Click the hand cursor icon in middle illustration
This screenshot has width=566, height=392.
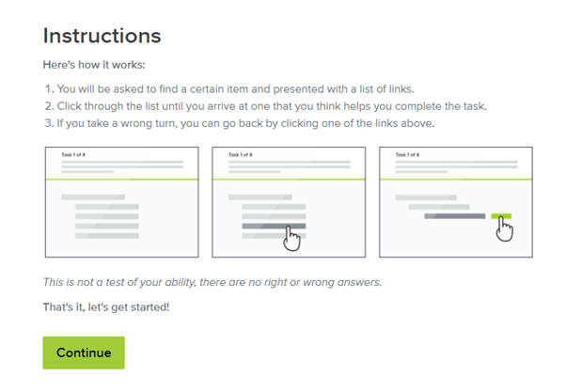(x=291, y=239)
